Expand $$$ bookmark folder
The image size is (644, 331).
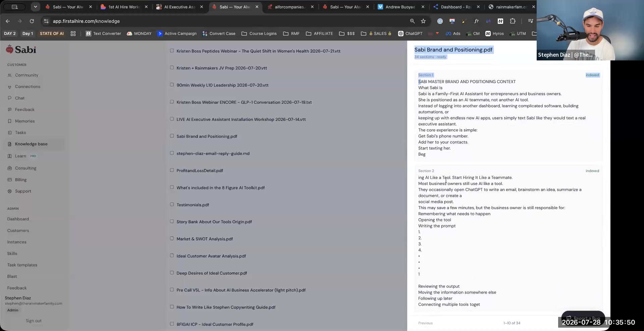(x=347, y=34)
